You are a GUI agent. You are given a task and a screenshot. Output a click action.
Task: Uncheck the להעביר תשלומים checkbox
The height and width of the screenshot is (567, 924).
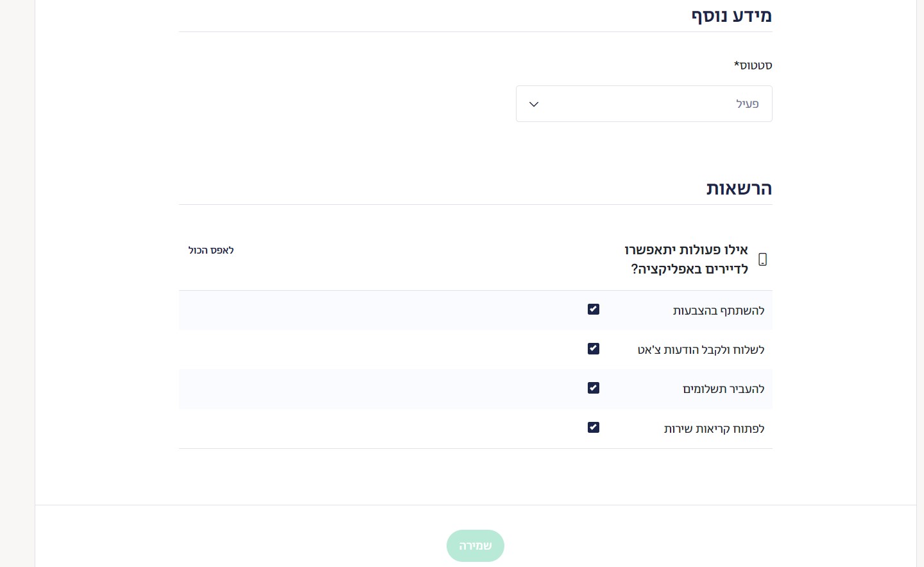(x=593, y=388)
